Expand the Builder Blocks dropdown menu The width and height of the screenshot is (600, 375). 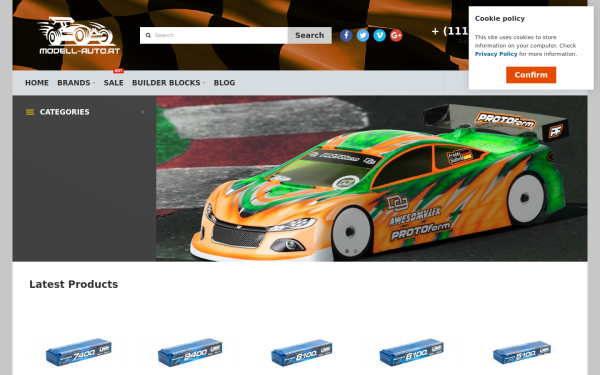click(168, 83)
